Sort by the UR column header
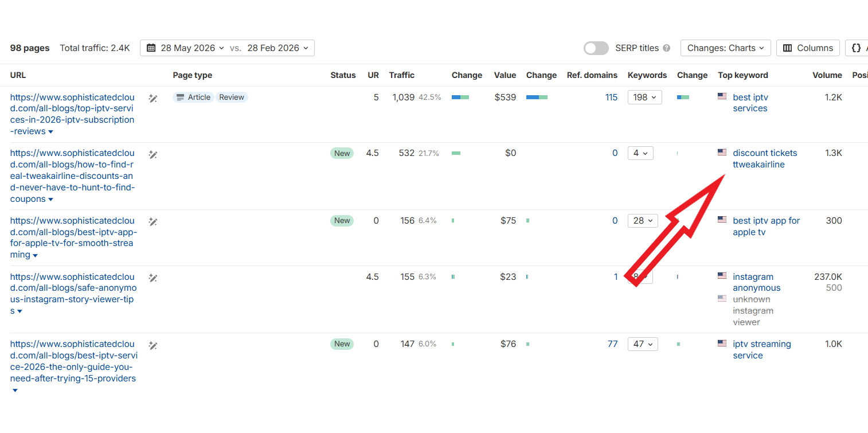Image resolution: width=868 pixels, height=433 pixels. [373, 75]
